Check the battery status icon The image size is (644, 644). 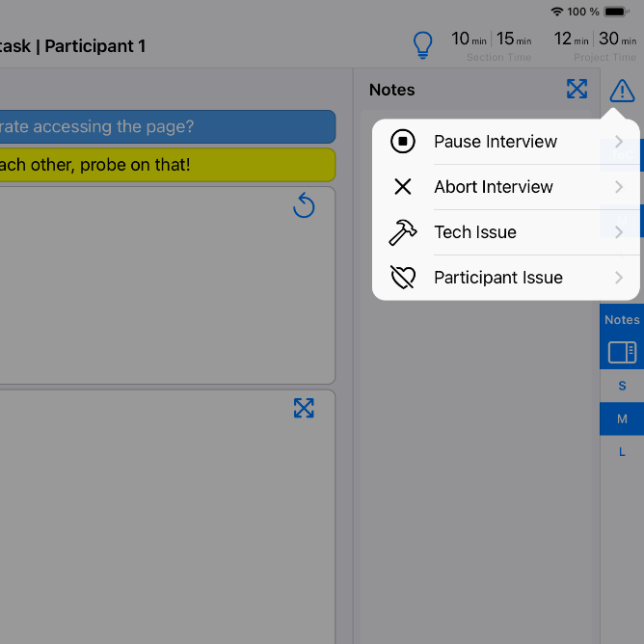pyautogui.click(x=616, y=12)
